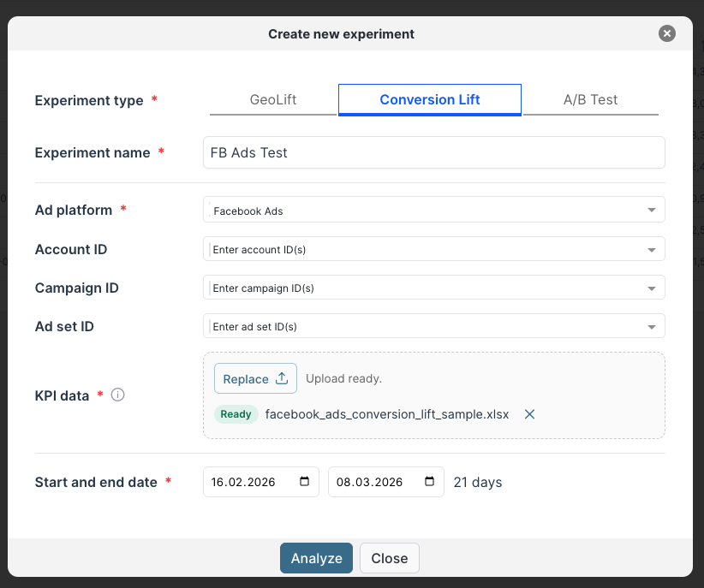704x588 pixels.
Task: Click the Replace upload button
Action: tap(255, 378)
